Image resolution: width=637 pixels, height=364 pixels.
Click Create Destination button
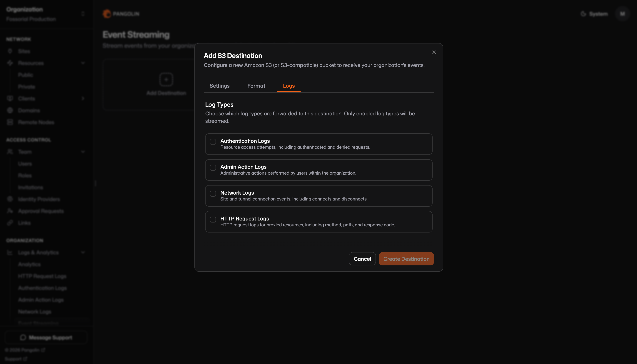pos(406,259)
